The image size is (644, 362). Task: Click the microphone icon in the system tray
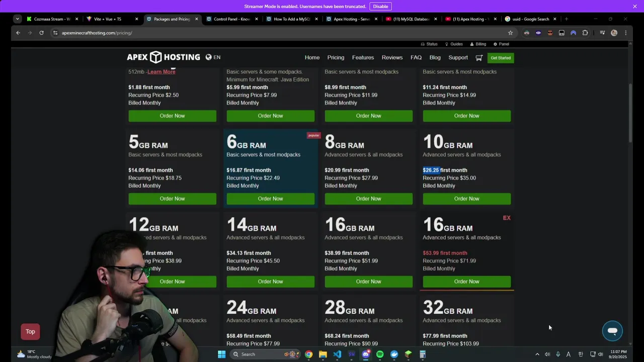click(x=557, y=354)
